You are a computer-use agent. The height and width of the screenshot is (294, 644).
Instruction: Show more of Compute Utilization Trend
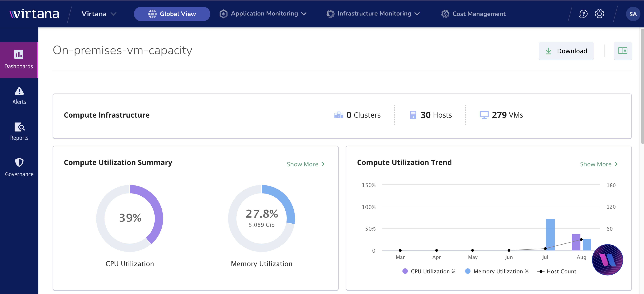pos(599,164)
